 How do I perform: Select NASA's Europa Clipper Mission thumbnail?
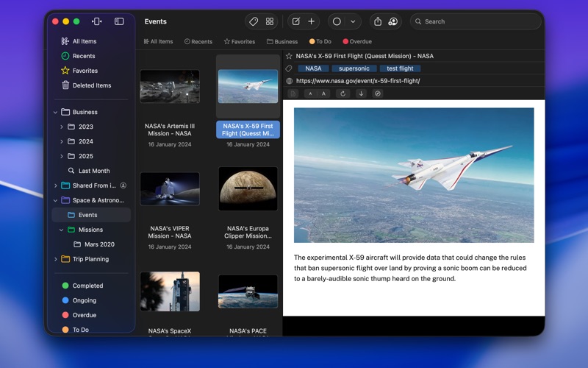(x=248, y=188)
